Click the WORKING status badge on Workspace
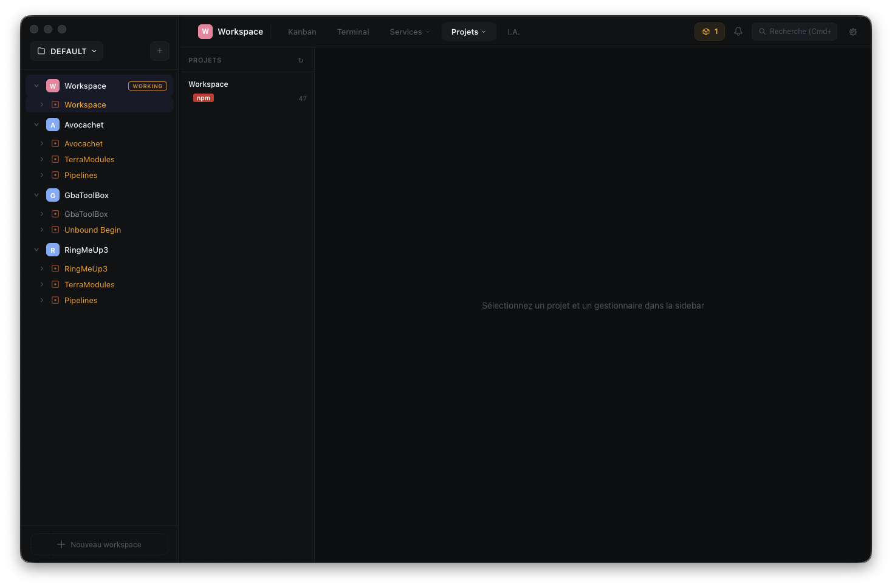Screen dimensions: 892x588 point(148,86)
